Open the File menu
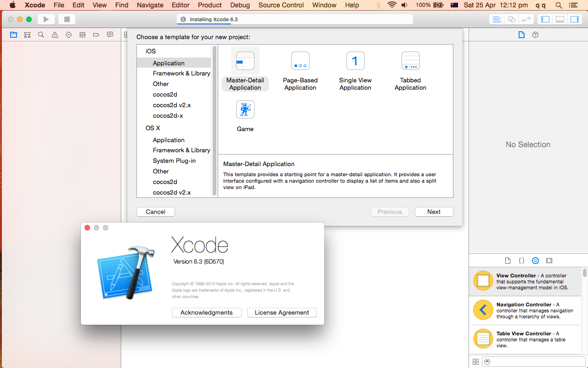The width and height of the screenshot is (588, 368). [59, 5]
